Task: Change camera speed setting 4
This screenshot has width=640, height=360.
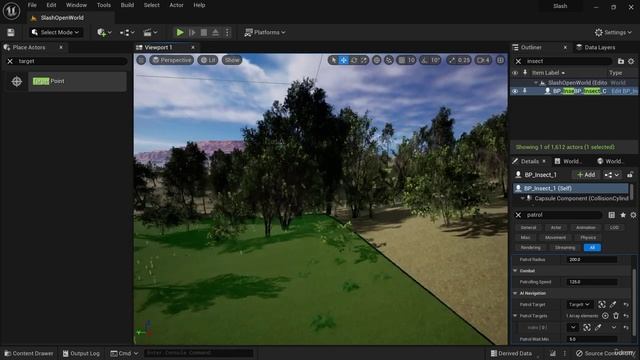Action: click(483, 60)
